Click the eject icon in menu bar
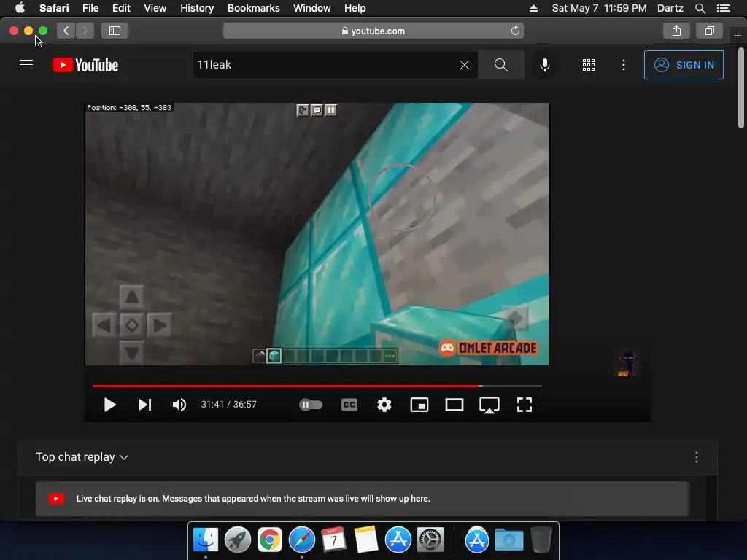This screenshot has height=560, width=747. (x=533, y=8)
